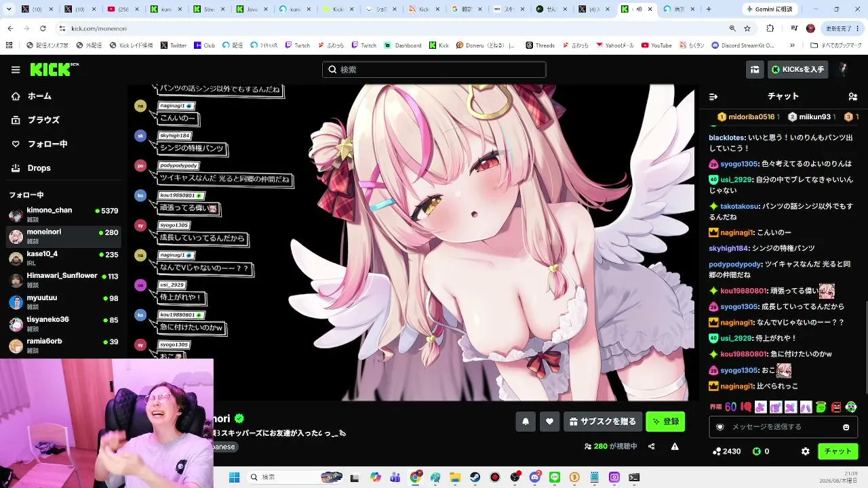Open chat users list icon
The width and height of the screenshot is (868, 488).
(852, 96)
